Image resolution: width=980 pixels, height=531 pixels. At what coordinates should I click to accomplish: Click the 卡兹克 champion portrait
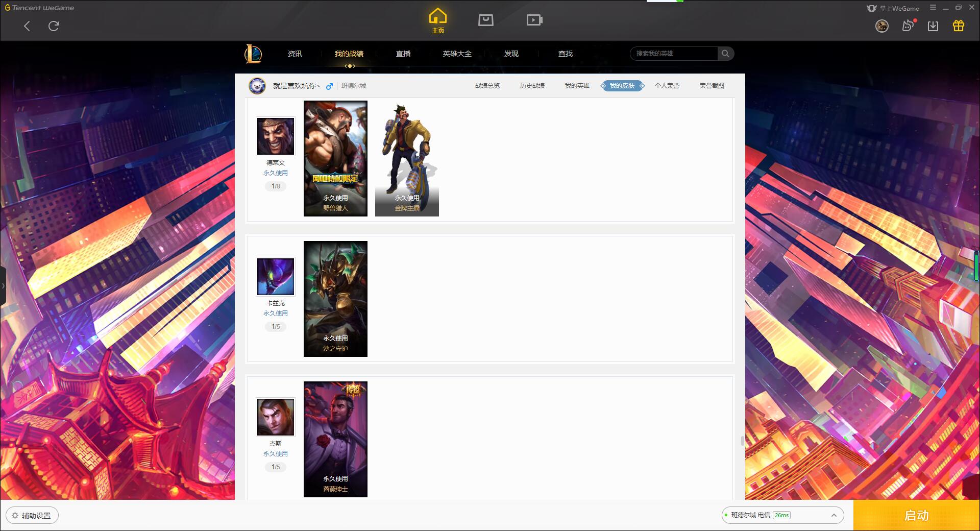click(x=276, y=277)
